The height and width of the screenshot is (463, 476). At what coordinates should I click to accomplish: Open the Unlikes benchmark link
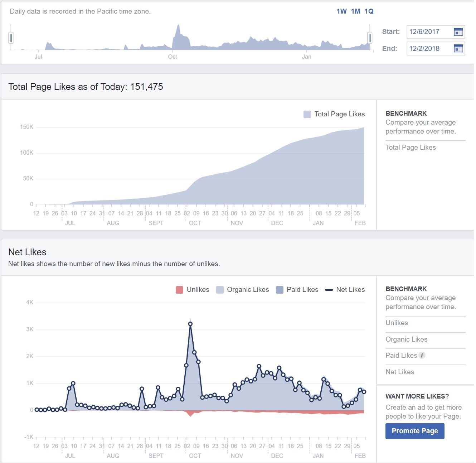point(397,323)
